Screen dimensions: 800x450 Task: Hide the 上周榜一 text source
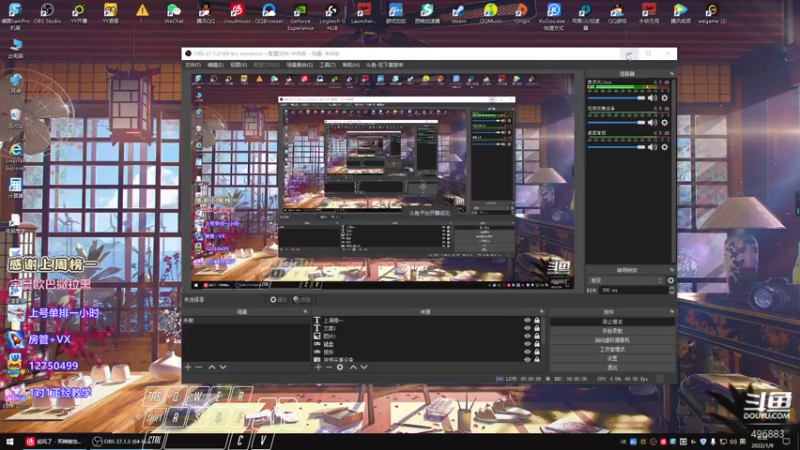(527, 320)
